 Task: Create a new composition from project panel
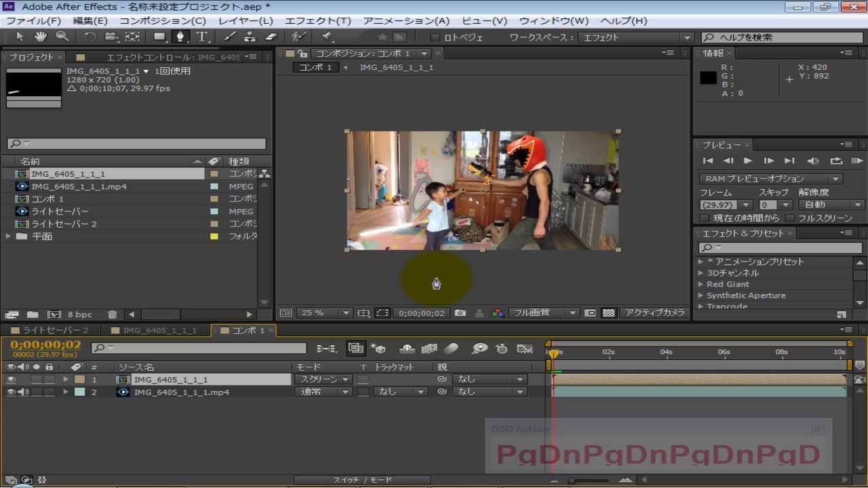click(54, 314)
